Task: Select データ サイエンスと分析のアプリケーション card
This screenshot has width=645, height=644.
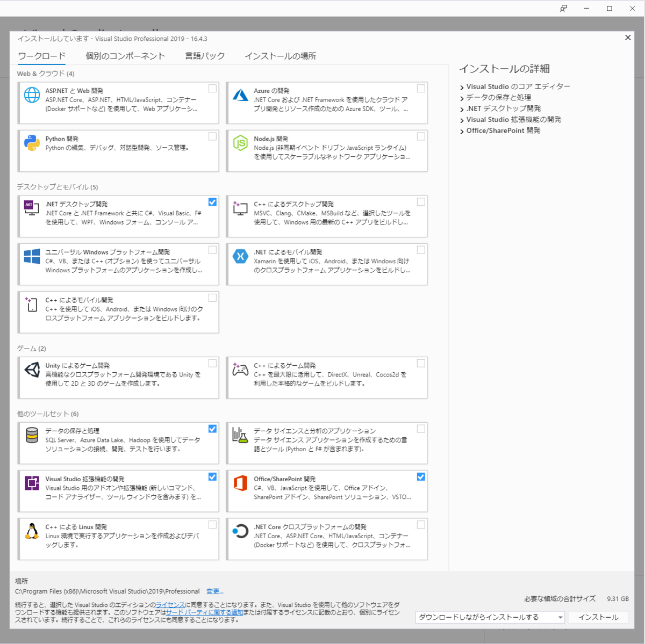Action: coord(327,443)
